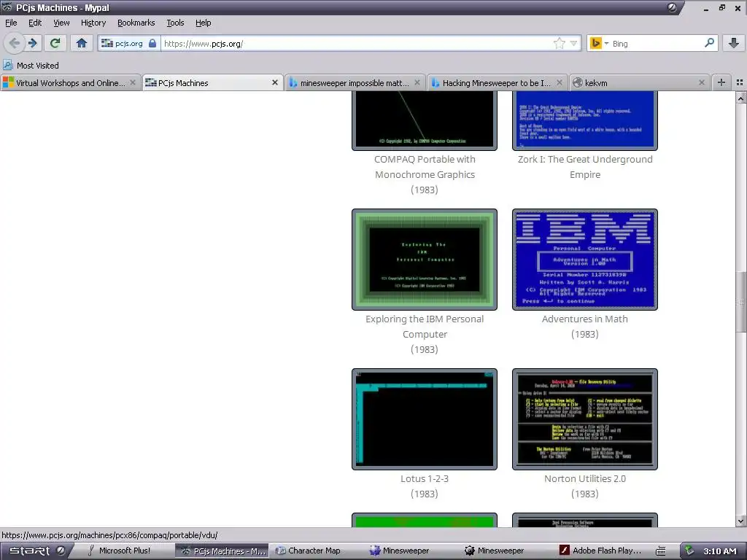Image resolution: width=747 pixels, height=560 pixels.
Task: Click scrollbar down arrow
Action: pos(741,521)
